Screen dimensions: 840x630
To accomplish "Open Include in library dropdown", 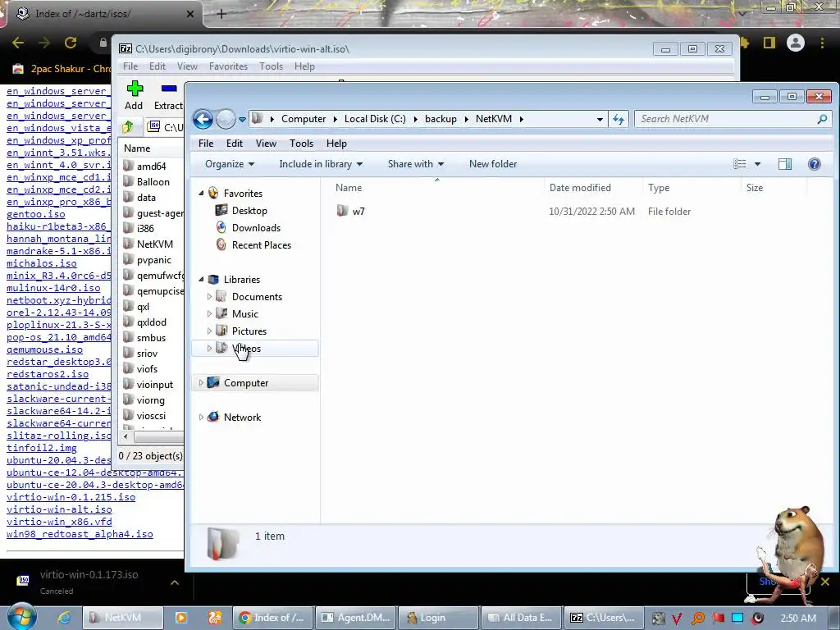I will (x=321, y=164).
